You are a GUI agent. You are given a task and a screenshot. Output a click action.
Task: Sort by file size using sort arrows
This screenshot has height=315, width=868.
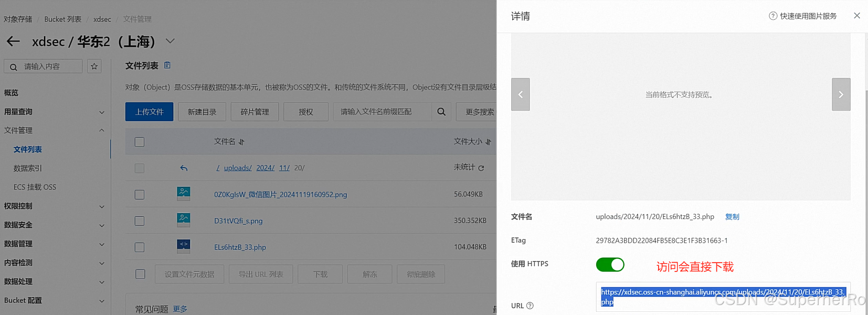click(x=488, y=142)
